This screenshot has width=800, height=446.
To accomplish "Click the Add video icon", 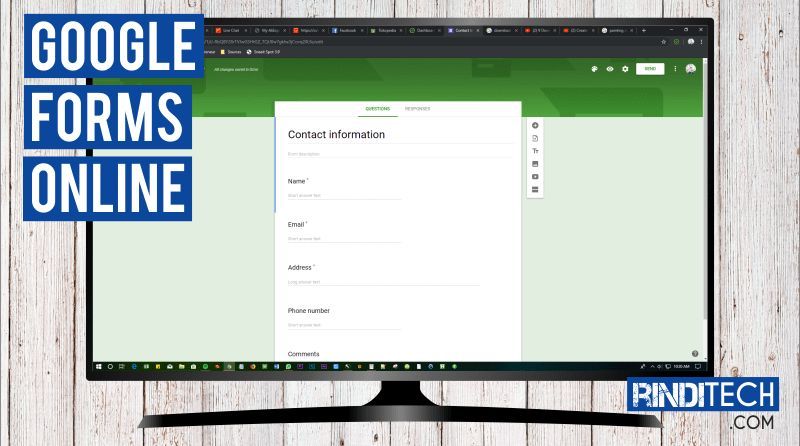I will coord(535,177).
